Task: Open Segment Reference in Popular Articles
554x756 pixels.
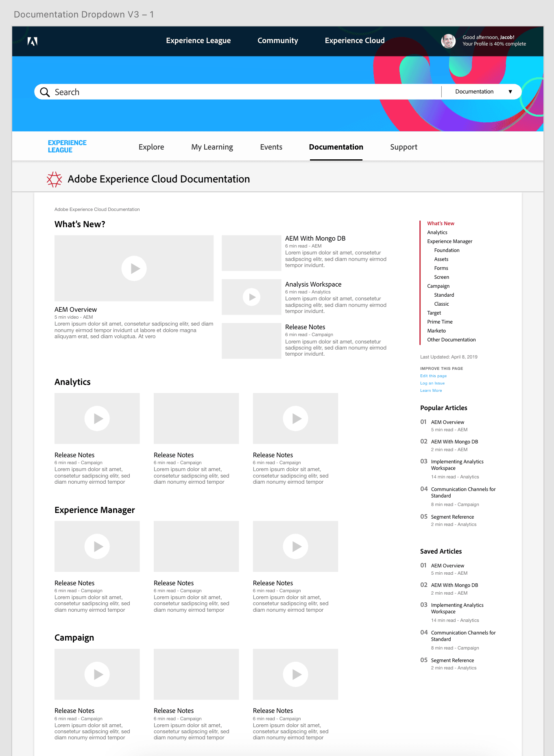Action: [x=452, y=517]
